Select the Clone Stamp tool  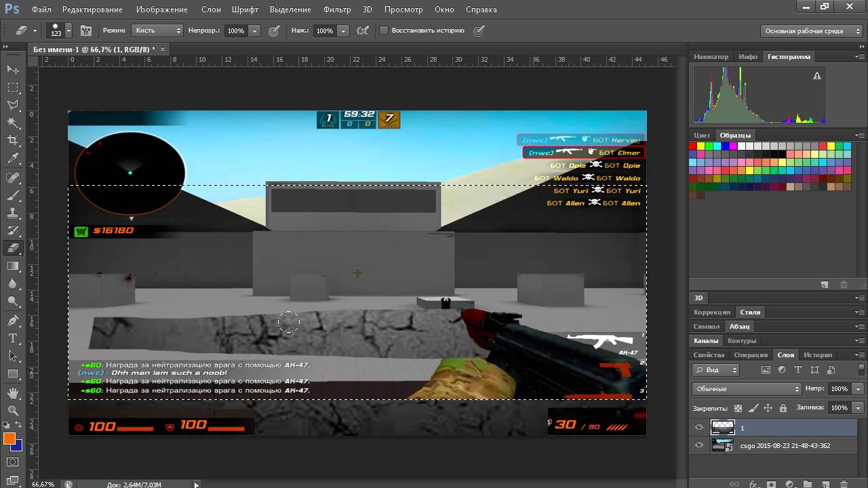(13, 213)
